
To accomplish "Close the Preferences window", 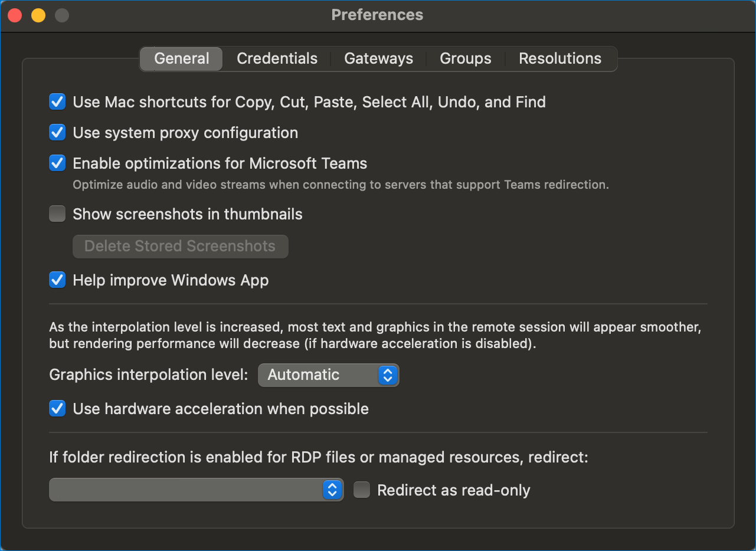I will [15, 15].
